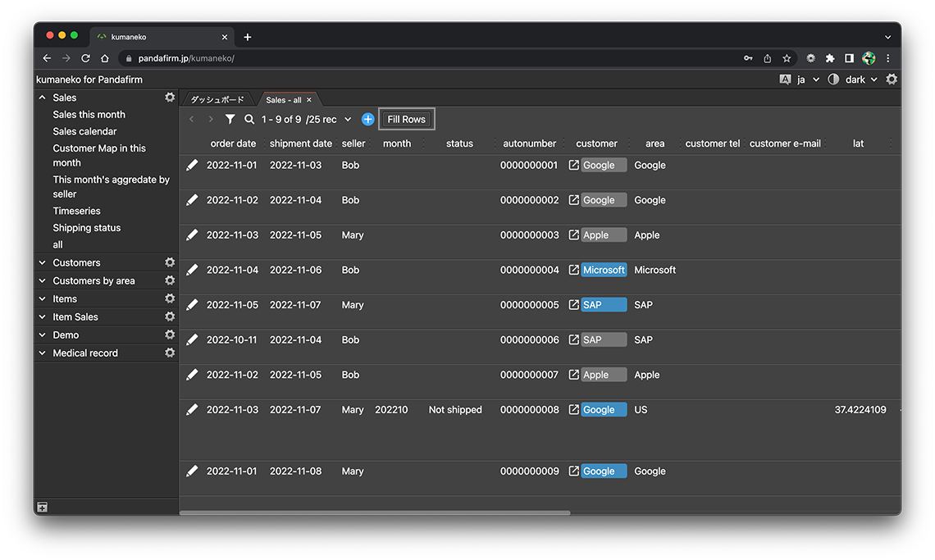Click the blue Microsoft customer tag

[x=604, y=270]
